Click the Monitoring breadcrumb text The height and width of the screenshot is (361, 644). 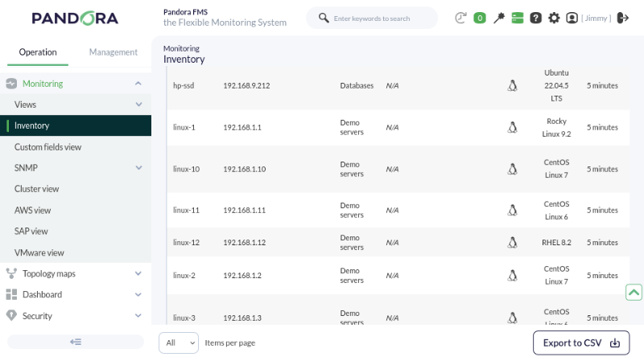click(181, 48)
